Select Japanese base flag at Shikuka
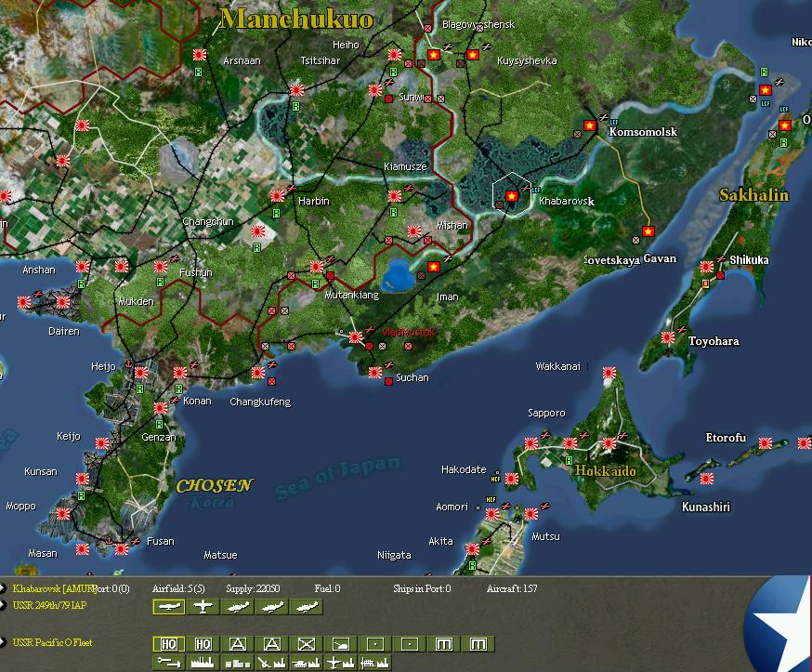 [707, 267]
